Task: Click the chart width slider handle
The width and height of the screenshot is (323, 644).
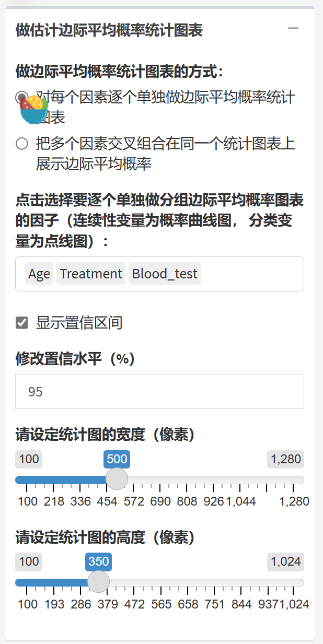Action: (x=117, y=478)
